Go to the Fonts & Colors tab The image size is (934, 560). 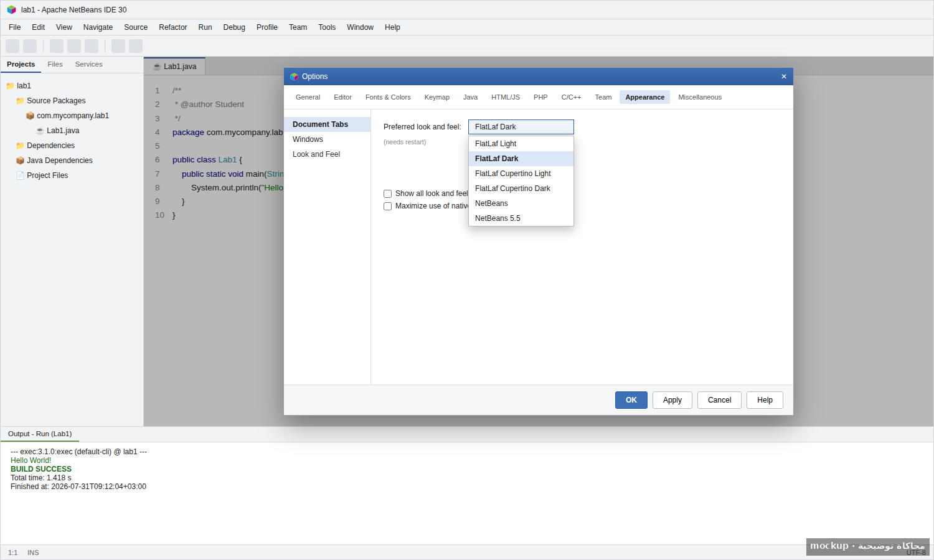[x=388, y=97]
